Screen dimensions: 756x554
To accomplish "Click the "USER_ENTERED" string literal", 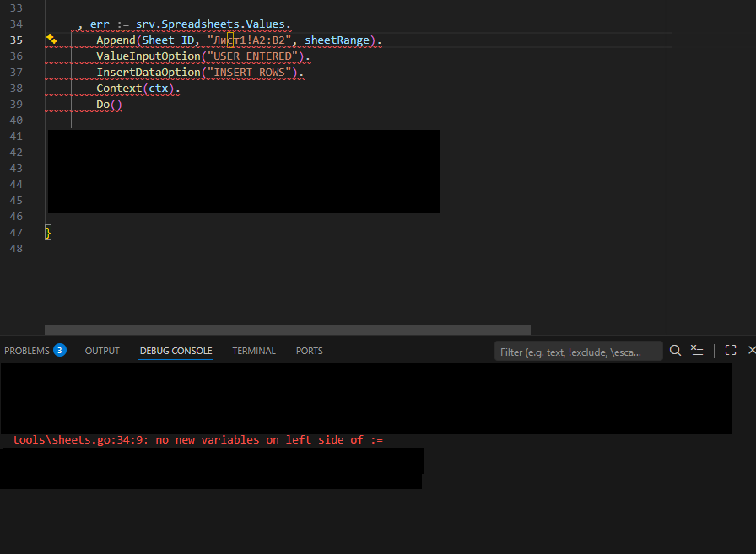I will pyautogui.click(x=252, y=56).
